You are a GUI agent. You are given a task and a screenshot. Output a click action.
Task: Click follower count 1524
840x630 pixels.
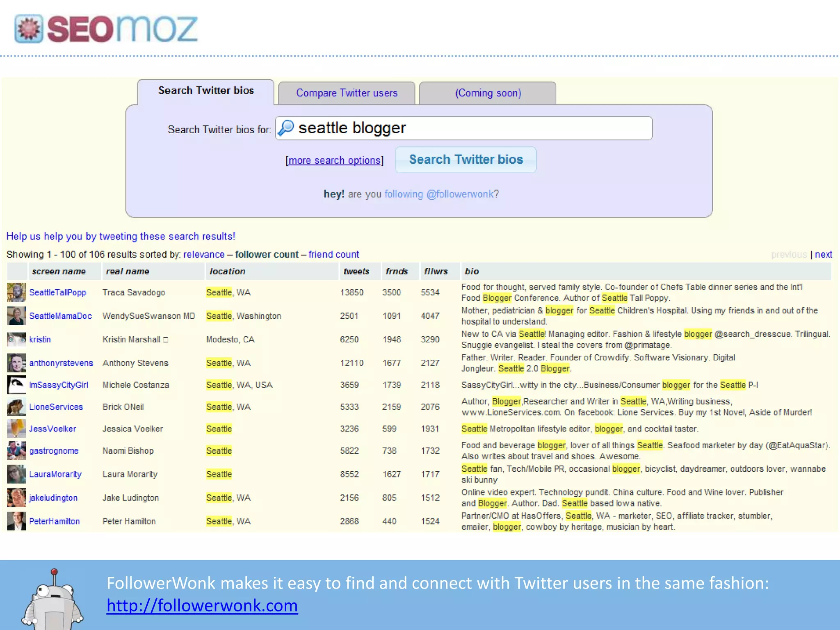pos(430,521)
